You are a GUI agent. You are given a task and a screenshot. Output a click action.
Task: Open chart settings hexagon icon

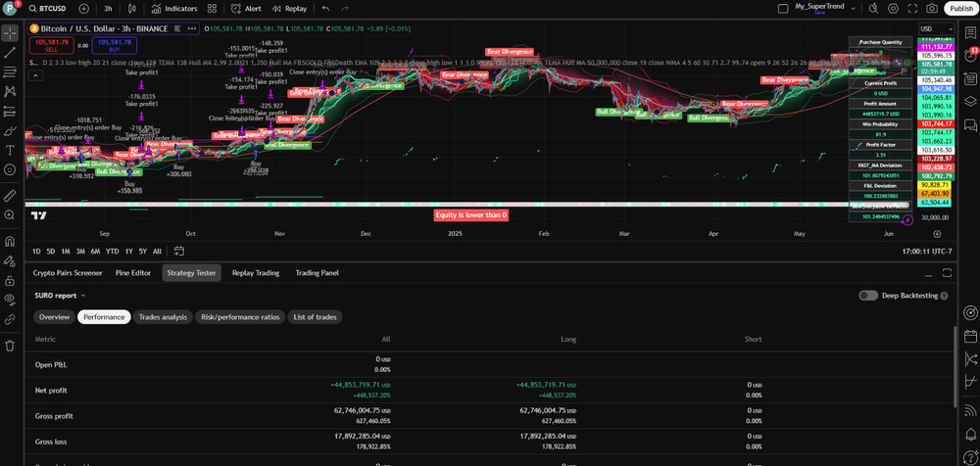[893, 9]
